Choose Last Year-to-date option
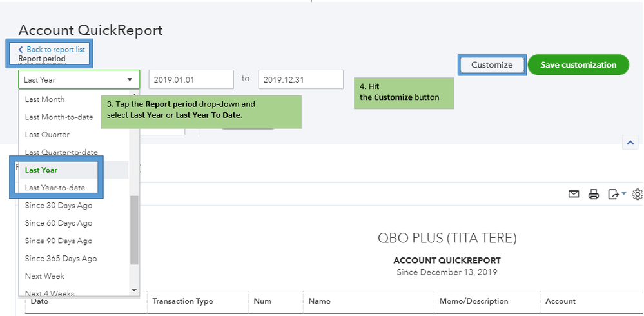This screenshot has height=316, width=644. click(55, 188)
